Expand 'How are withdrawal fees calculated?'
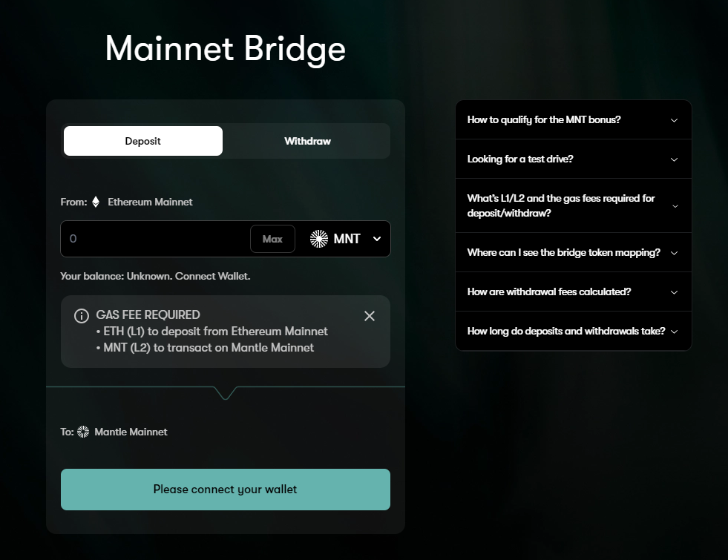 tap(549, 292)
